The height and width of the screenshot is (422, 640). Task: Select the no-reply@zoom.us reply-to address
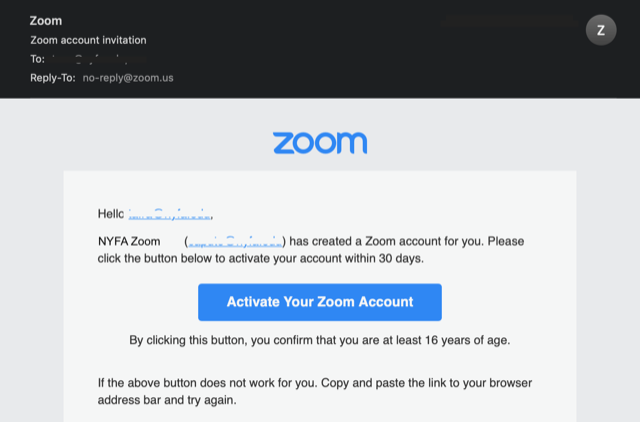pos(128,78)
